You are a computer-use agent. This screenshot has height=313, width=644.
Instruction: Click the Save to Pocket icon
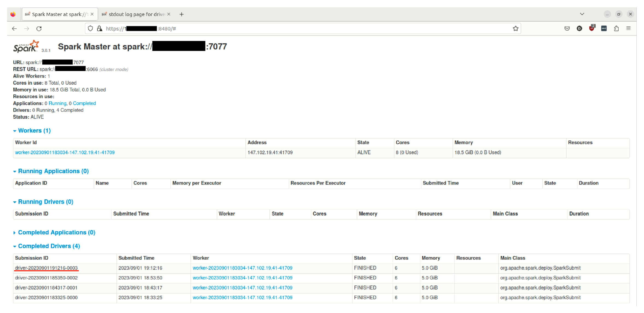[567, 28]
